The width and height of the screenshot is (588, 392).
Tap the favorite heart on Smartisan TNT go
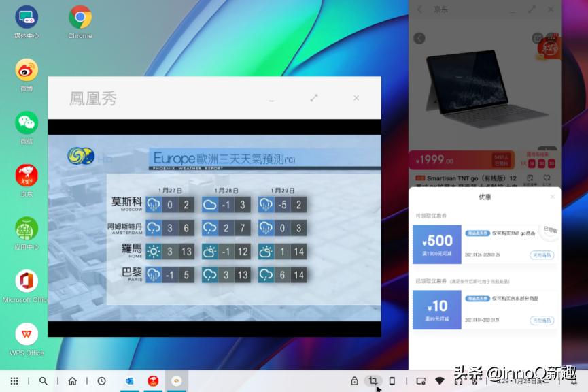[547, 177]
